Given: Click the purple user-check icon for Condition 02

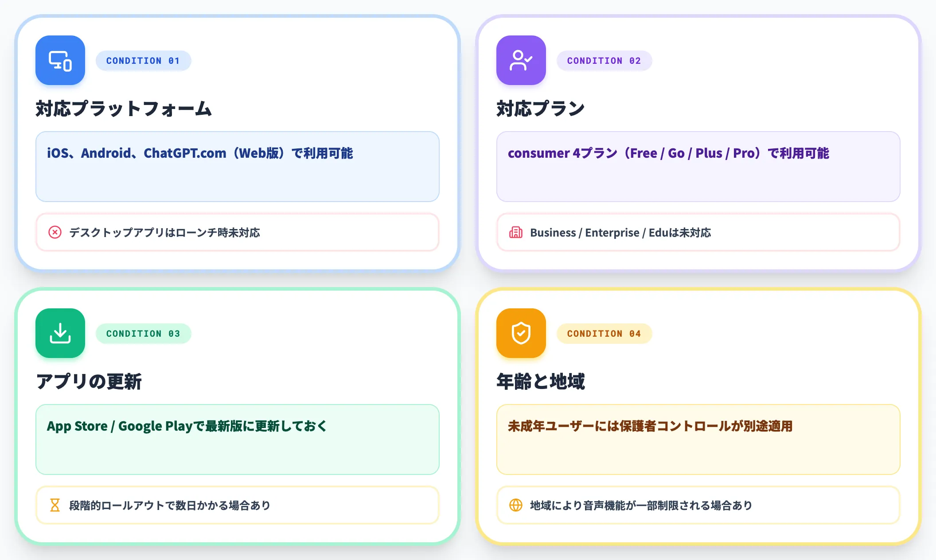Looking at the screenshot, I should pyautogui.click(x=521, y=60).
